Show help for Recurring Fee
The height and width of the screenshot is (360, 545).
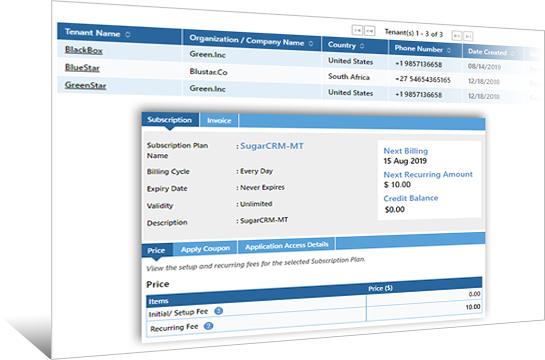208,326
